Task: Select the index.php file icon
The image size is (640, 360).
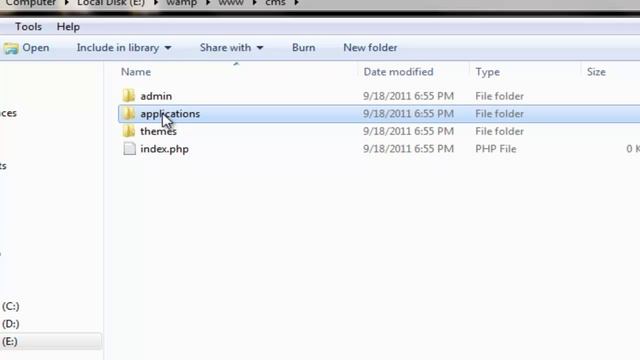Action: coord(129,149)
